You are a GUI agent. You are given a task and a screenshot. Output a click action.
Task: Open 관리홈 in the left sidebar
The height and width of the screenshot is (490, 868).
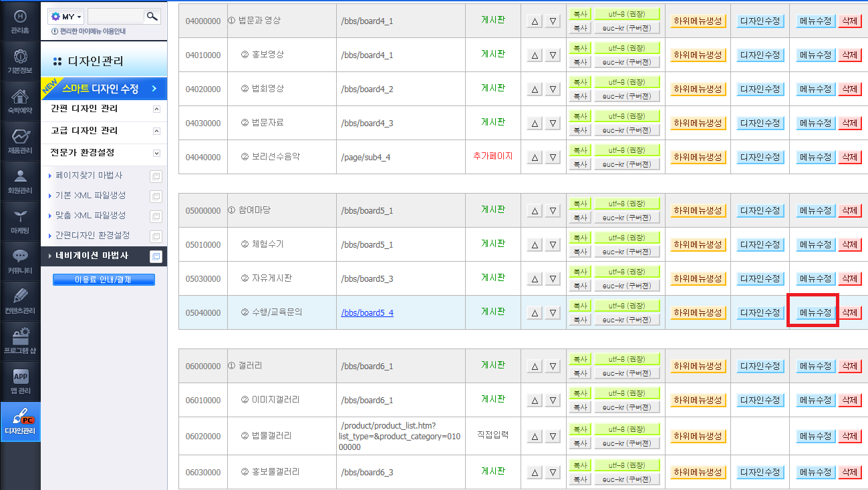(20, 21)
